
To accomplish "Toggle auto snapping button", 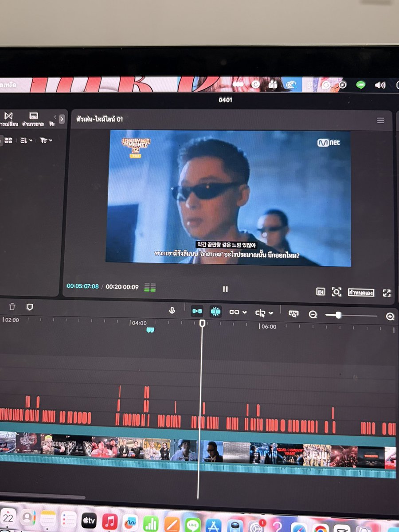I will click(215, 312).
